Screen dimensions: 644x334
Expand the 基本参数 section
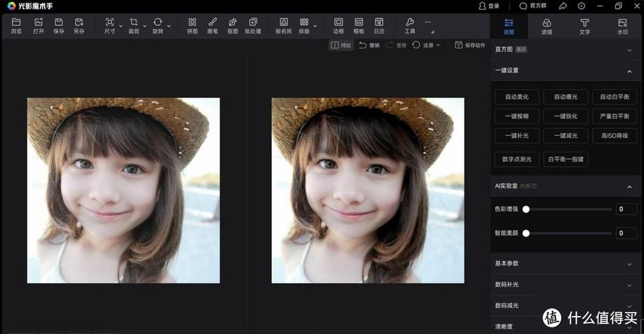566,264
